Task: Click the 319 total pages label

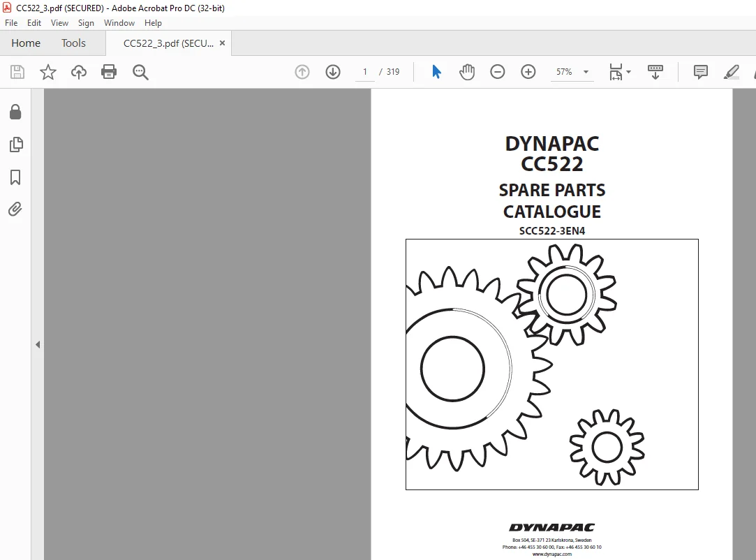Action: coord(393,72)
